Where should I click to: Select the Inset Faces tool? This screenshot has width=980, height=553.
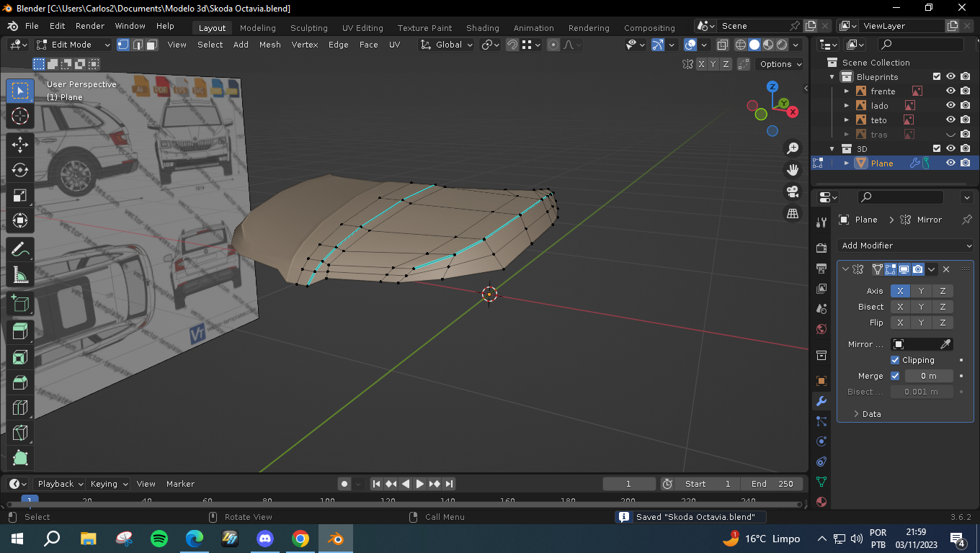[20, 357]
